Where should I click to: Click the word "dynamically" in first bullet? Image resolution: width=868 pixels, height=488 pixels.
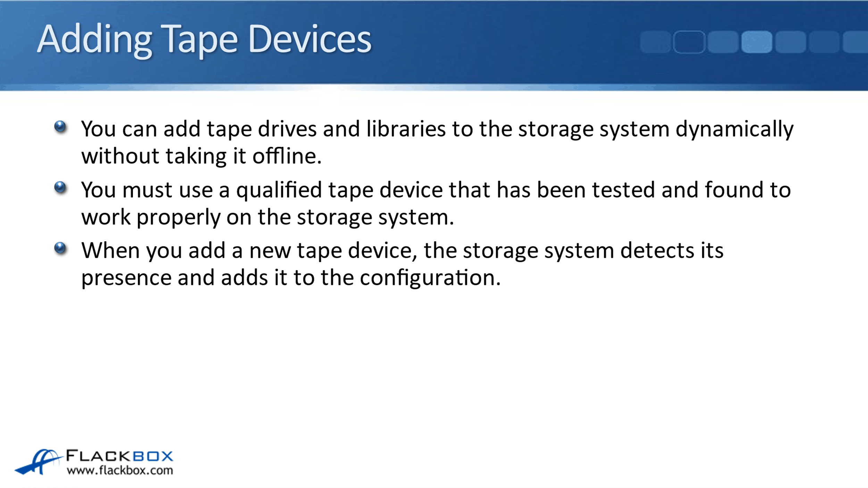point(734,129)
